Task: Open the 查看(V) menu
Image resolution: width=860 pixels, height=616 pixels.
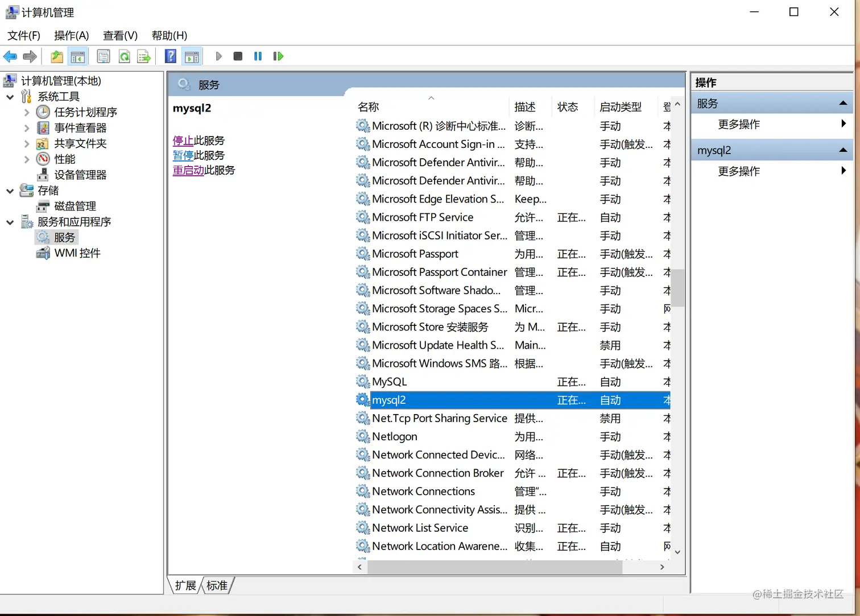Action: pos(120,35)
